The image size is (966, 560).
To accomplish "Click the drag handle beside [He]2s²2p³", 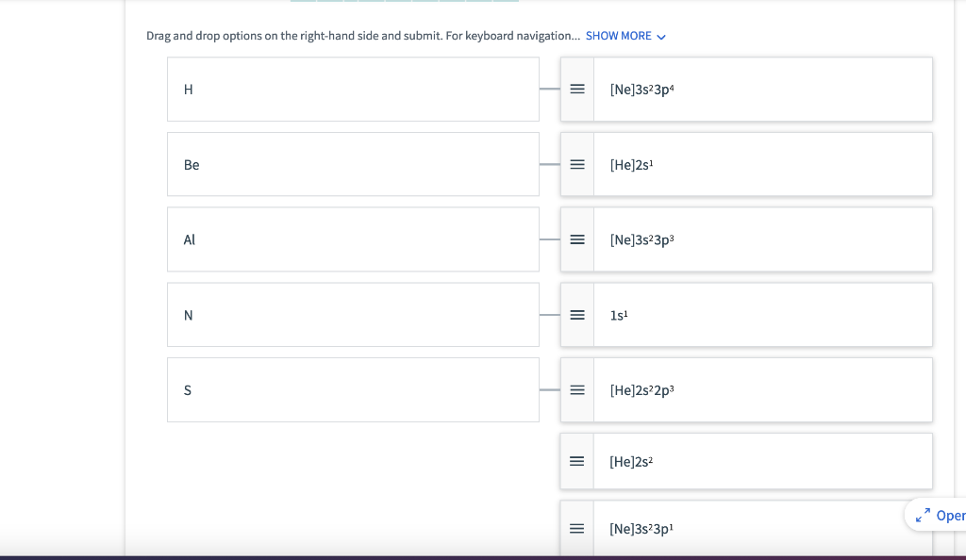I will click(x=576, y=389).
